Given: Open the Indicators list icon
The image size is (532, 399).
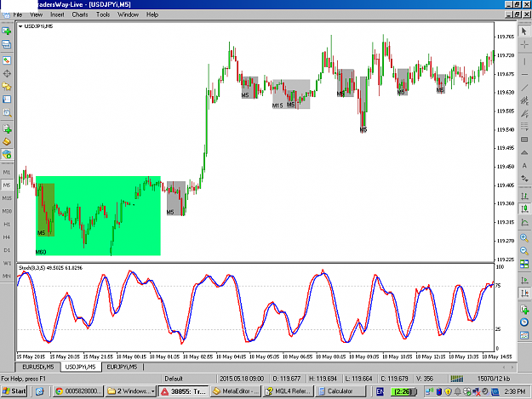Looking at the screenshot, I should (524, 309).
